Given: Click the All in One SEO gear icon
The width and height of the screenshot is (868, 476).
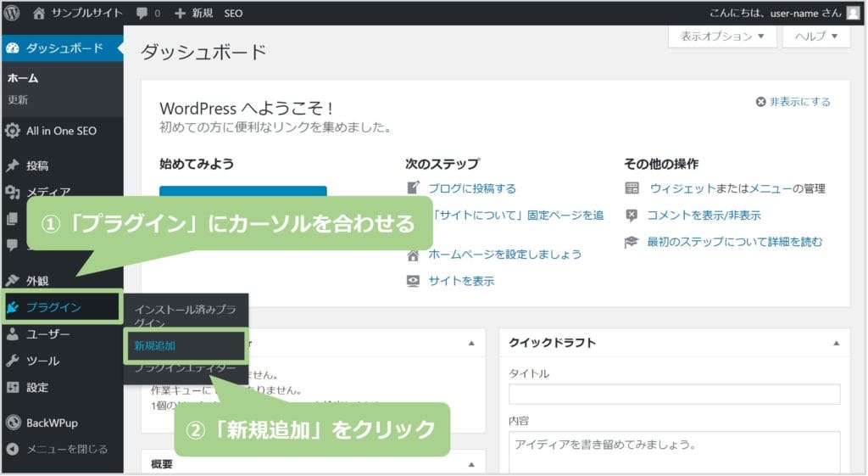Looking at the screenshot, I should tap(12, 131).
